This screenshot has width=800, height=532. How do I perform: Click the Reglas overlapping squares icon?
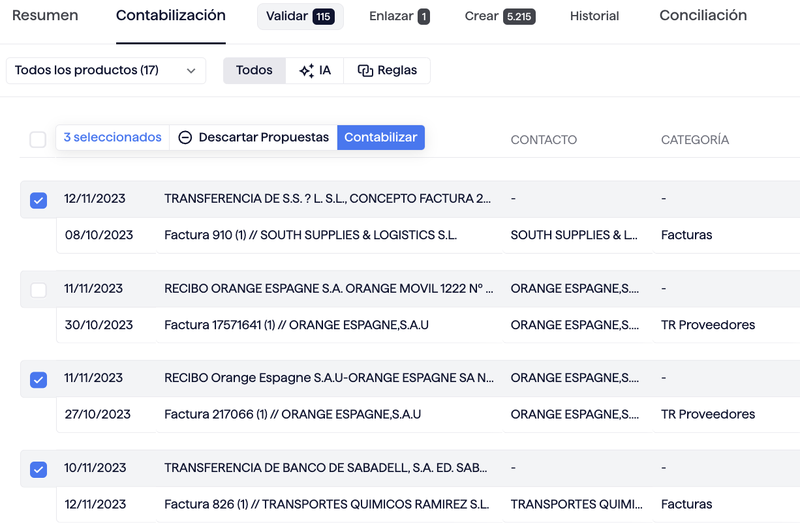[x=365, y=71]
